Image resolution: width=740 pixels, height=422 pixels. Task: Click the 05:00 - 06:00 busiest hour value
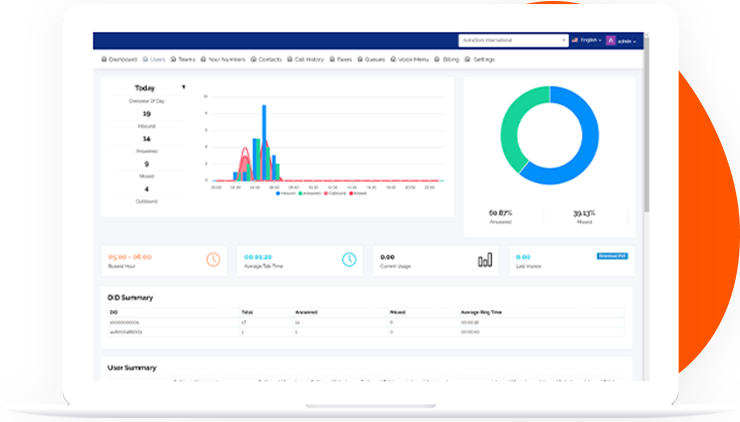[130, 257]
